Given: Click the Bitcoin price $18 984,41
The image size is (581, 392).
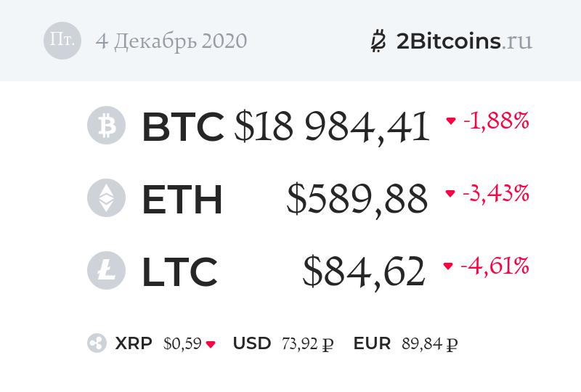Looking at the screenshot, I should click(x=332, y=127).
